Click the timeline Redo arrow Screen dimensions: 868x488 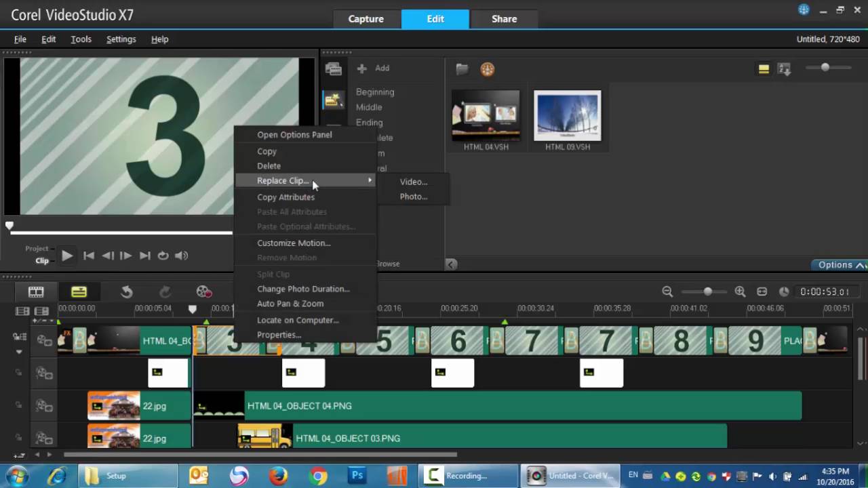(165, 292)
